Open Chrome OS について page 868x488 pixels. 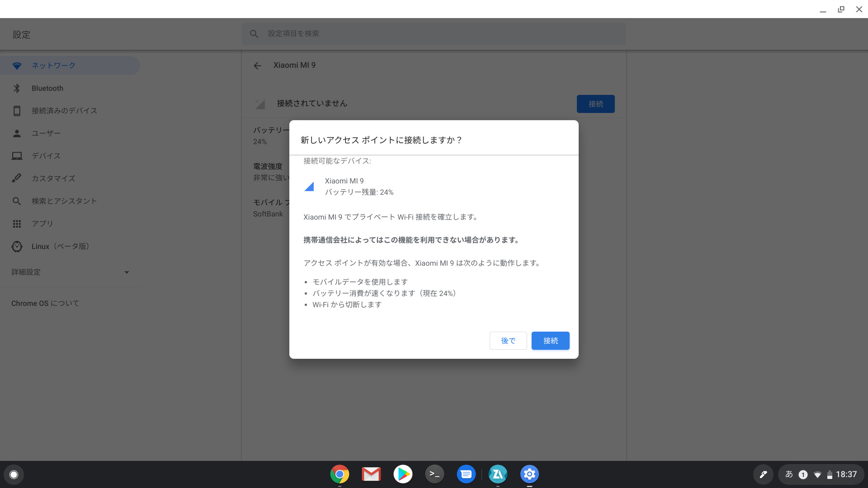pyautogui.click(x=45, y=303)
